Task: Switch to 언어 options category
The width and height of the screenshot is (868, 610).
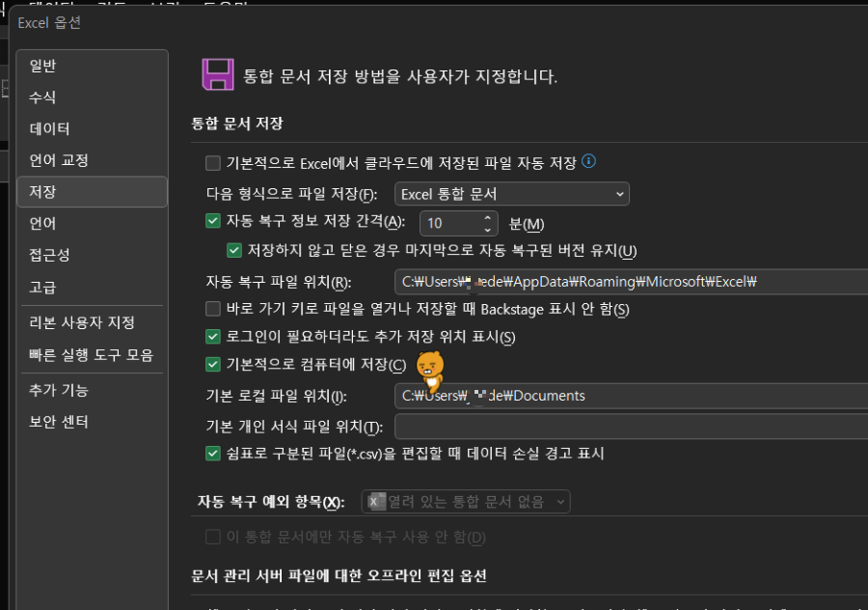Action: point(93,223)
